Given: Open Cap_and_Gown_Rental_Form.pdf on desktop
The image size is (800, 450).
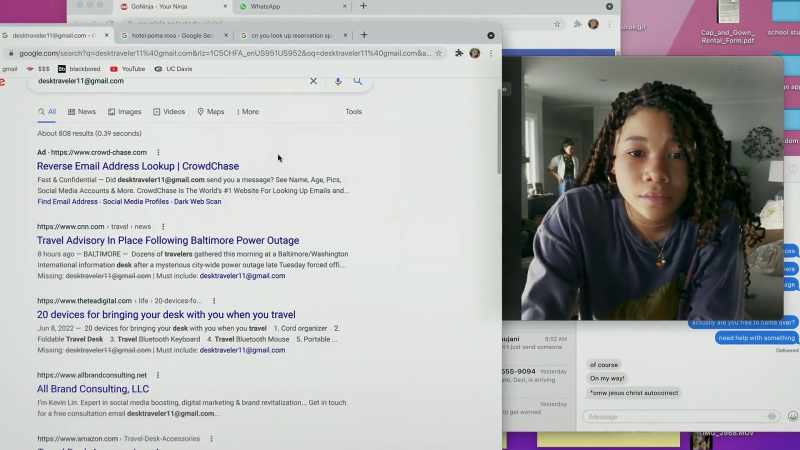Looking at the screenshot, I should coord(728,23).
